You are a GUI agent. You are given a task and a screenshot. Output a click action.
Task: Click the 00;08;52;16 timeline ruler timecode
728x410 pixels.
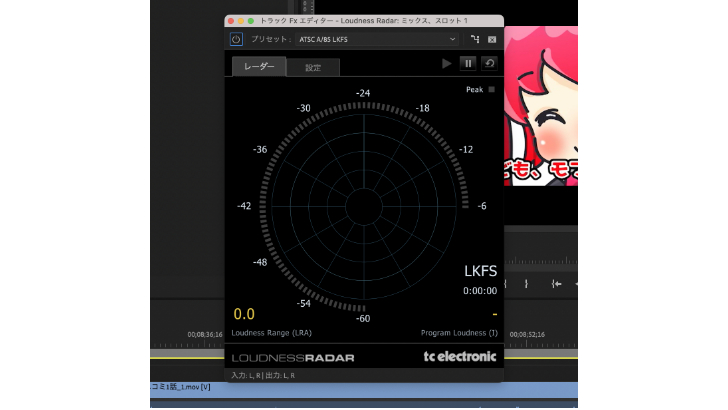[x=527, y=335]
